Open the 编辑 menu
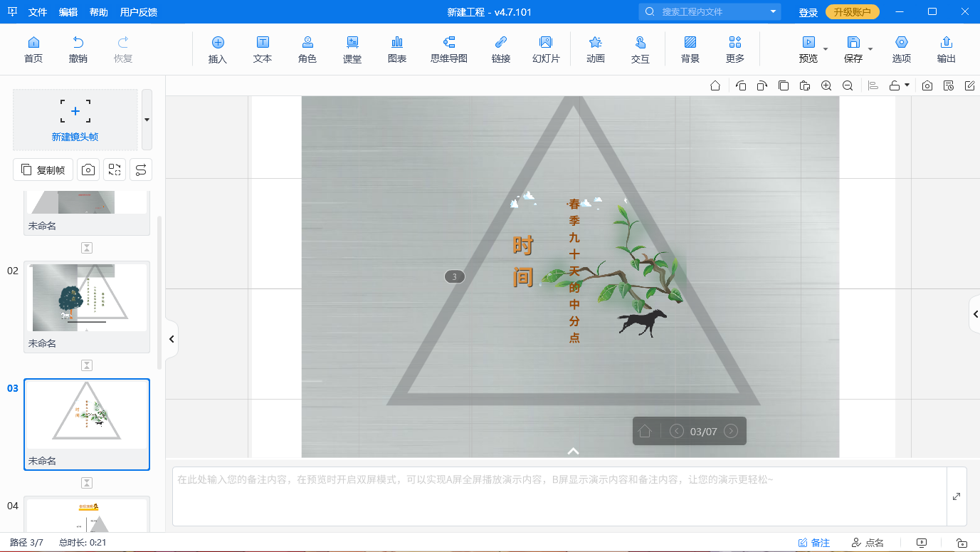The width and height of the screenshot is (980, 552). 68,12
